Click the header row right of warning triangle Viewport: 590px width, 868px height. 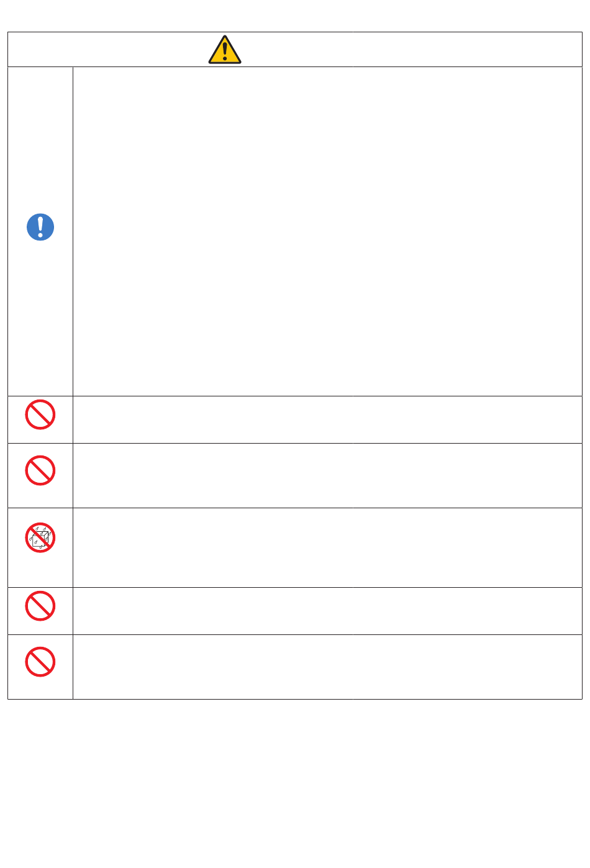click(x=412, y=50)
